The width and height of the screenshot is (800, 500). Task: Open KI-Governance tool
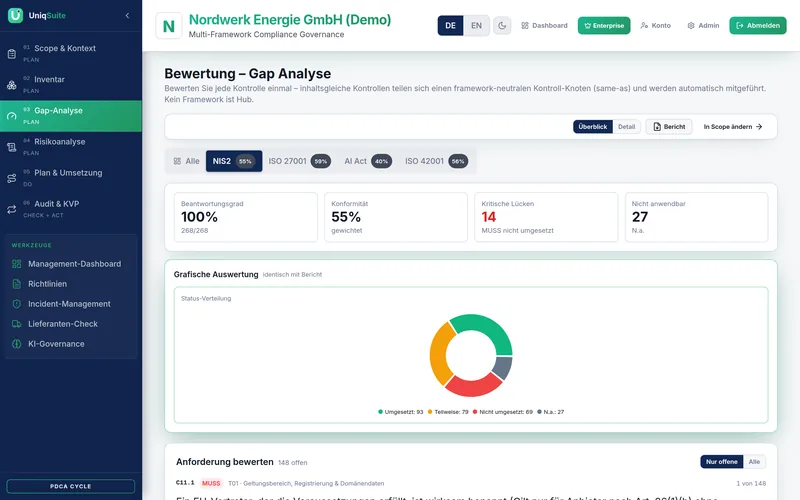71,344
